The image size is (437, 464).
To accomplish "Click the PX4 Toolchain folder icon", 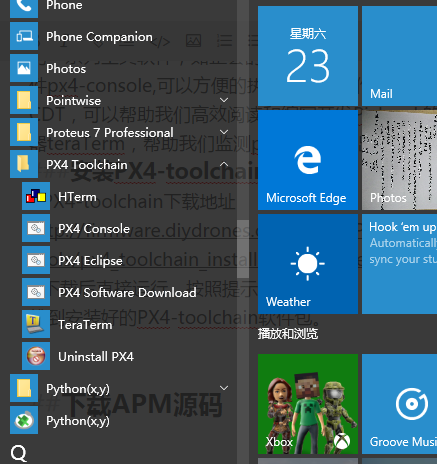I will [24, 164].
